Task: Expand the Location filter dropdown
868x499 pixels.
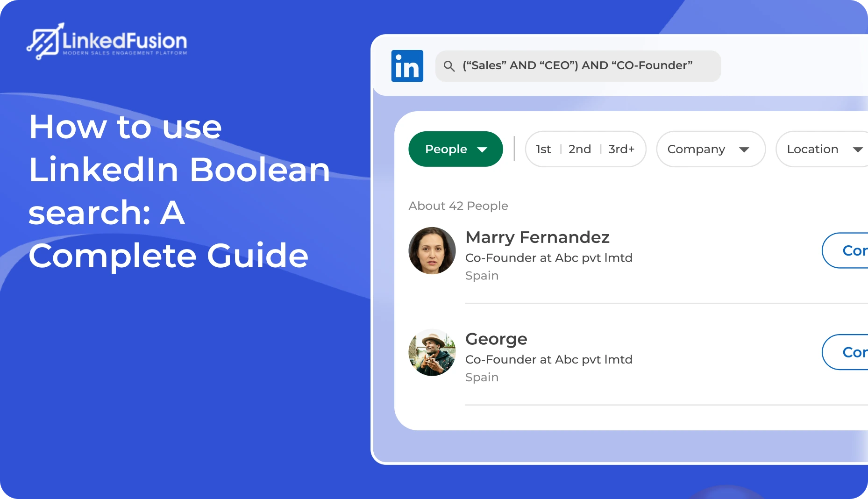Action: (x=822, y=149)
